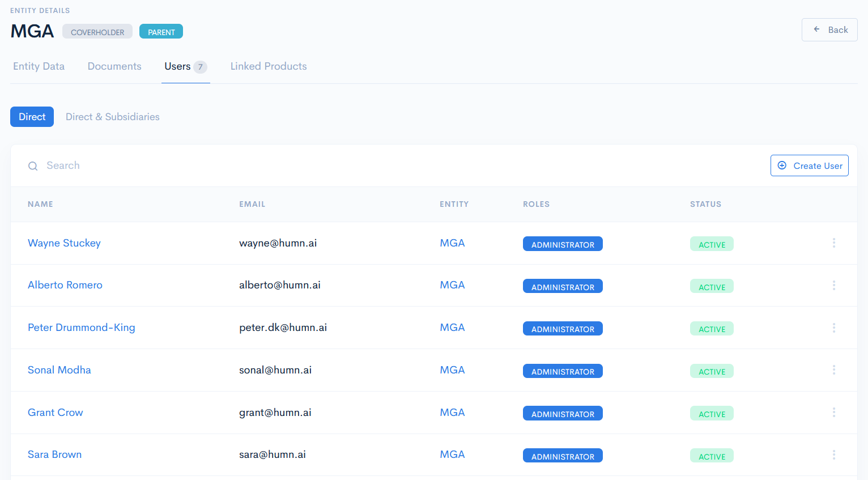Image resolution: width=868 pixels, height=480 pixels.
Task: Open the row options for Sonal Modha
Action: (834, 369)
